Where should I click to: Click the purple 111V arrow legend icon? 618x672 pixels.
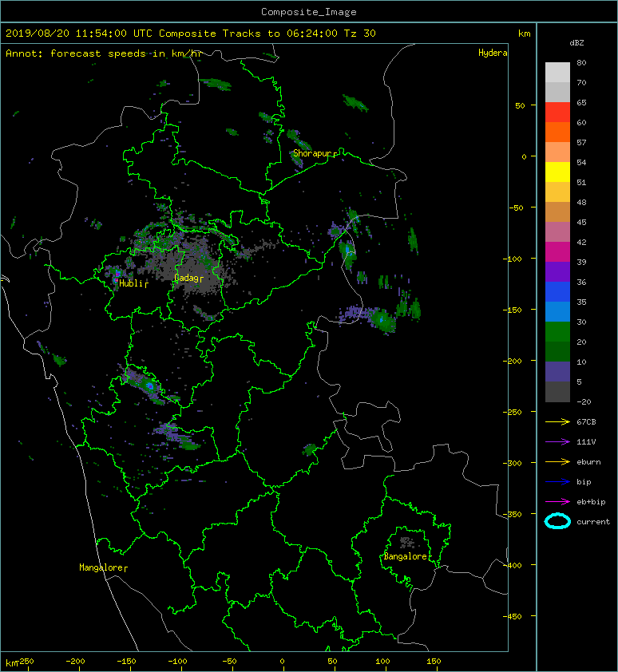[x=557, y=442]
